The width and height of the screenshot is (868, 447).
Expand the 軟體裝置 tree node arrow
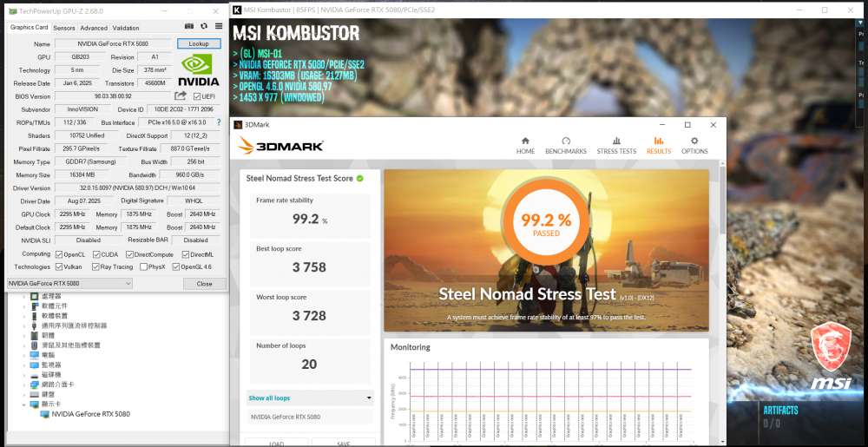coord(23,316)
